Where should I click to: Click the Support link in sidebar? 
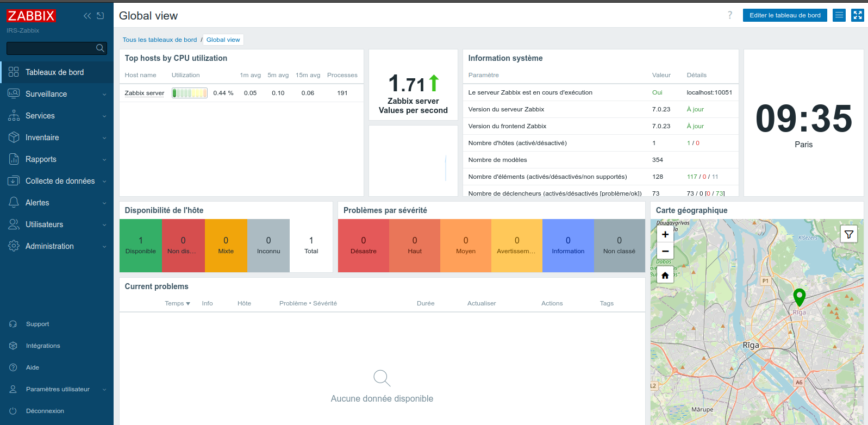38,324
